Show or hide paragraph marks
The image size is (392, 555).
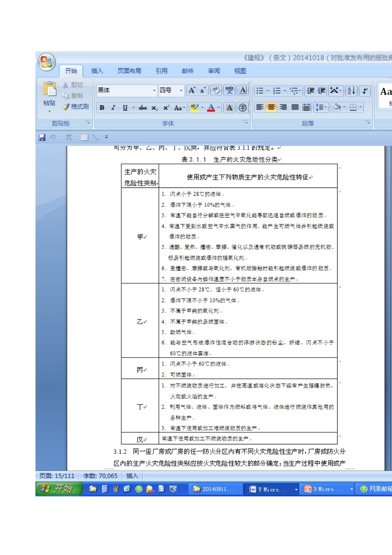(x=365, y=91)
